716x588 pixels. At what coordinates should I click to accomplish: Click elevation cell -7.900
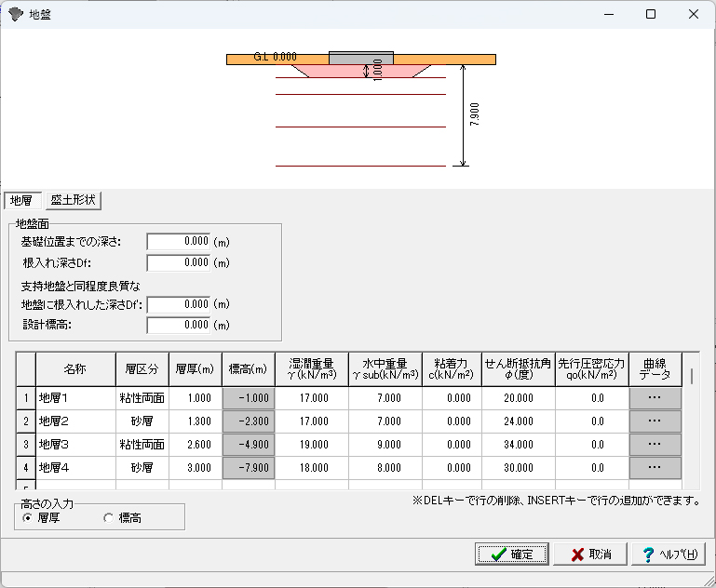[x=249, y=468]
